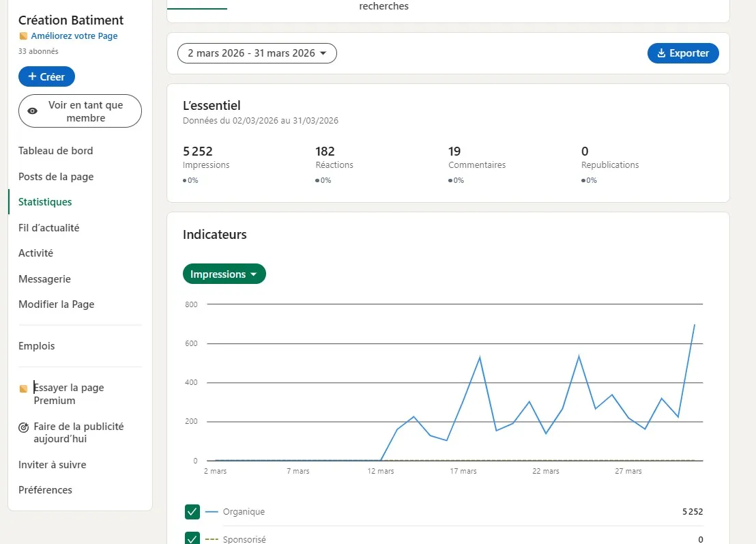
Task: Uncheck the Organique series checkbox
Action: [x=192, y=512]
